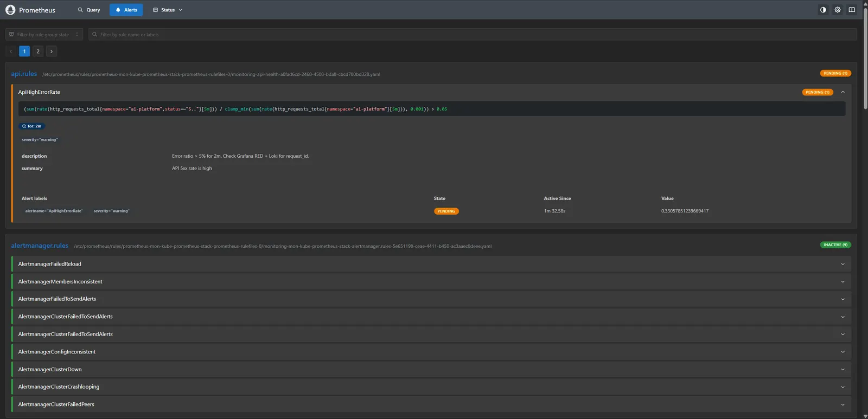Click the description text about error ratio
Image resolution: width=868 pixels, height=419 pixels.
[x=240, y=156]
